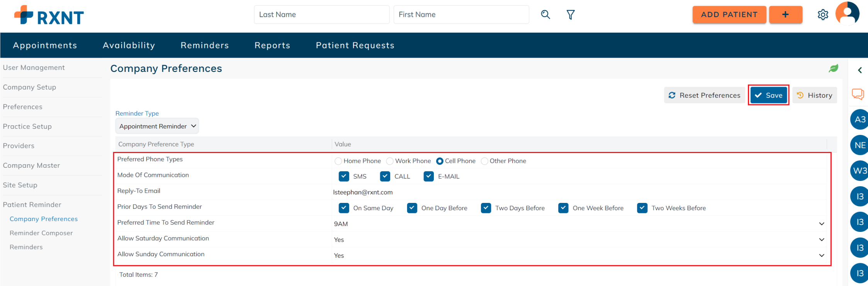Disable the Two Weeks Before checkbox

point(642,208)
